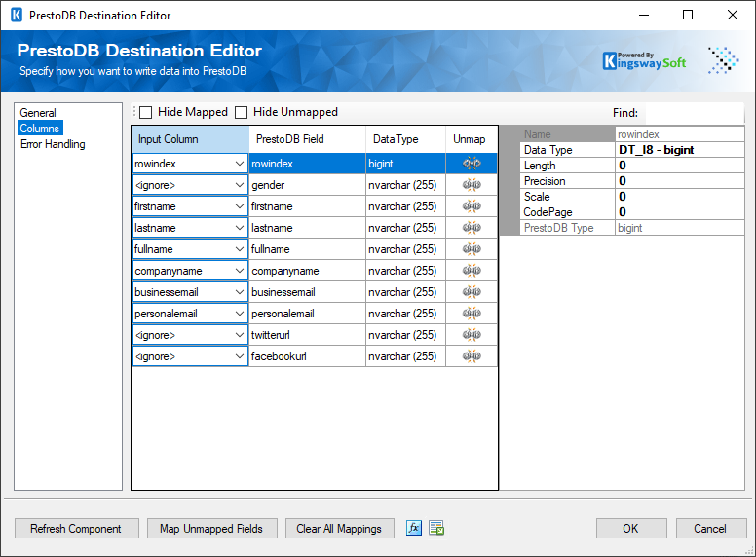This screenshot has width=756, height=557.
Task: Select the Columns page
Action: point(40,129)
